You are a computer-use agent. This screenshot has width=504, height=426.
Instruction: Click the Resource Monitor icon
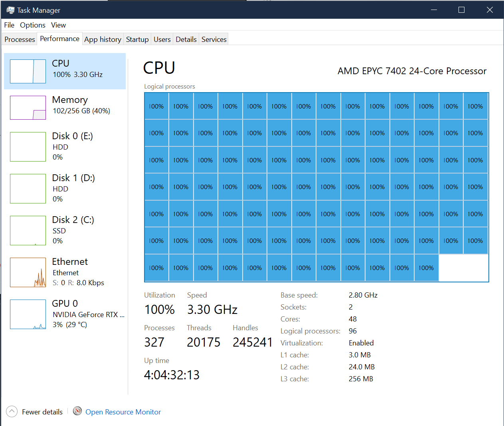click(77, 411)
